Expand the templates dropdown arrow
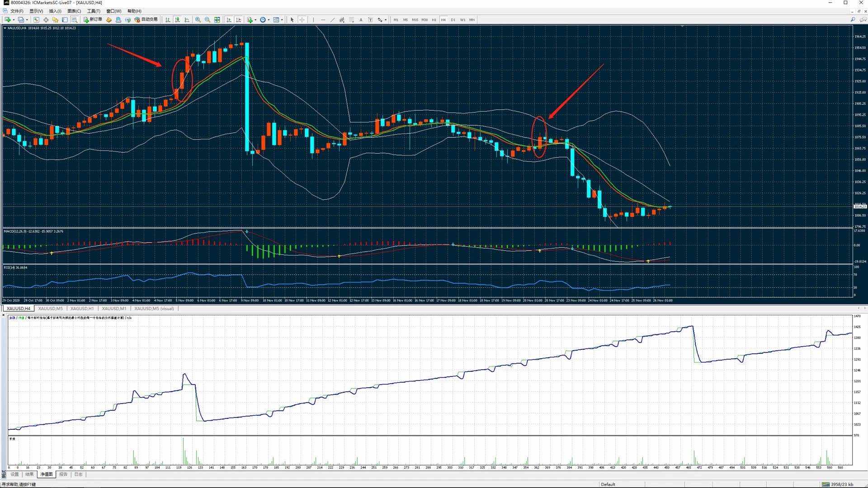Viewport: 868px width, 488px height. [282, 20]
